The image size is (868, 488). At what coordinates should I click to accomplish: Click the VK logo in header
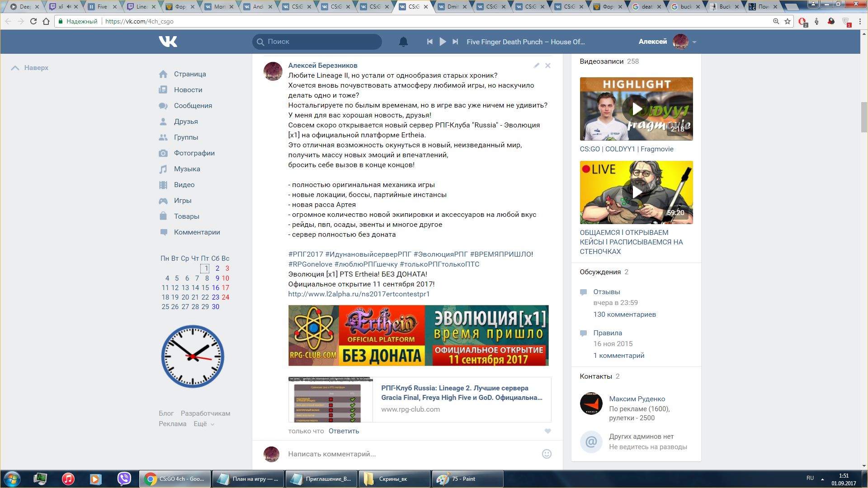click(x=168, y=42)
